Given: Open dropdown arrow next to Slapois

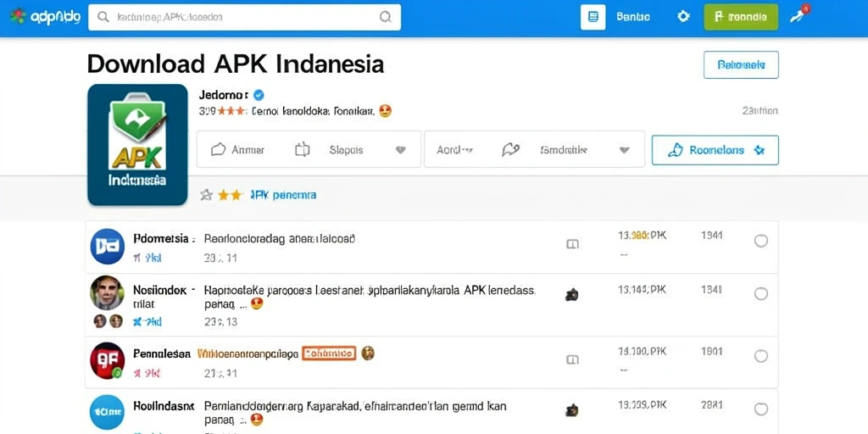Looking at the screenshot, I should point(401,150).
